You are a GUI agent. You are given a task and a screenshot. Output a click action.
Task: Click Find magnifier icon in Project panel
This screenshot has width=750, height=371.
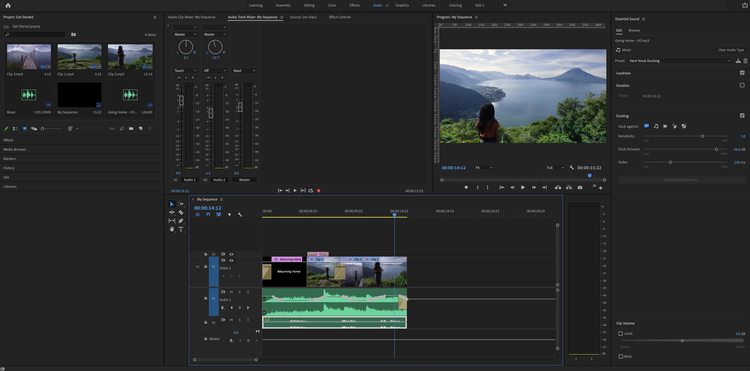point(122,129)
